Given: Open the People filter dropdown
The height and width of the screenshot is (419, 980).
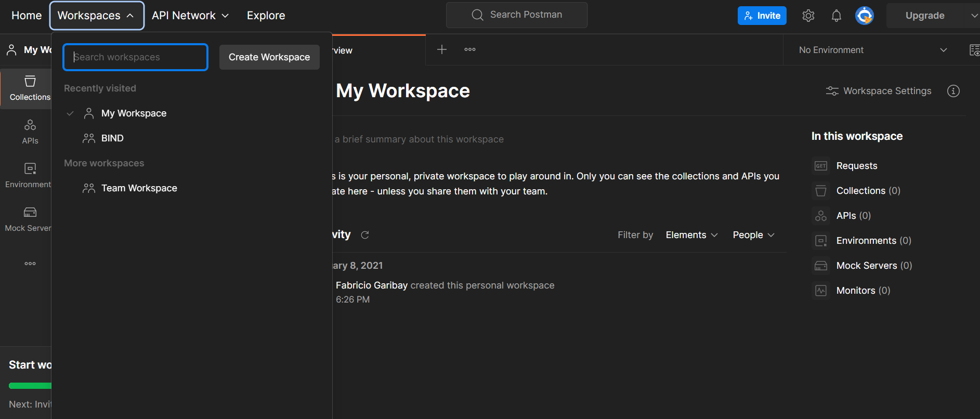Looking at the screenshot, I should click(x=753, y=235).
